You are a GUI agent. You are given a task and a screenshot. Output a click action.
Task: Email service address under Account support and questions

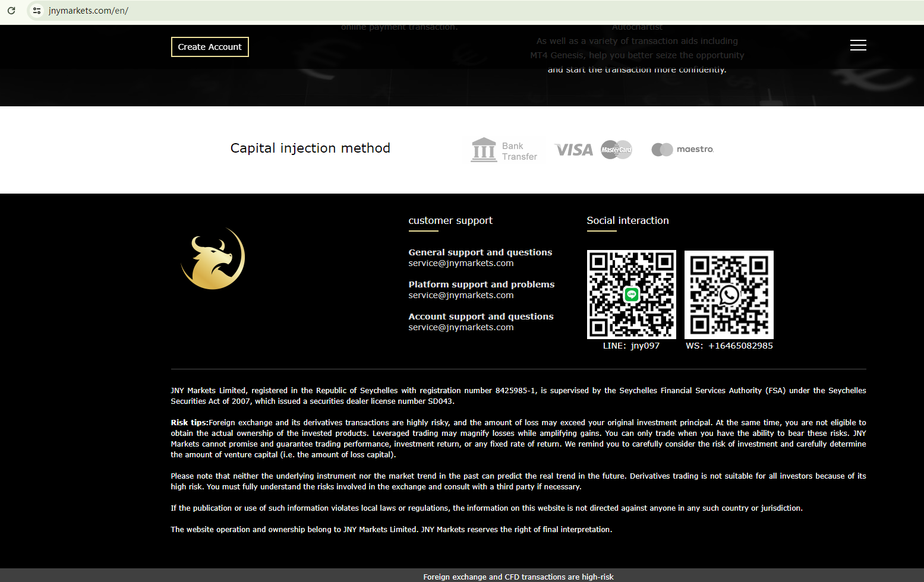[x=461, y=327]
